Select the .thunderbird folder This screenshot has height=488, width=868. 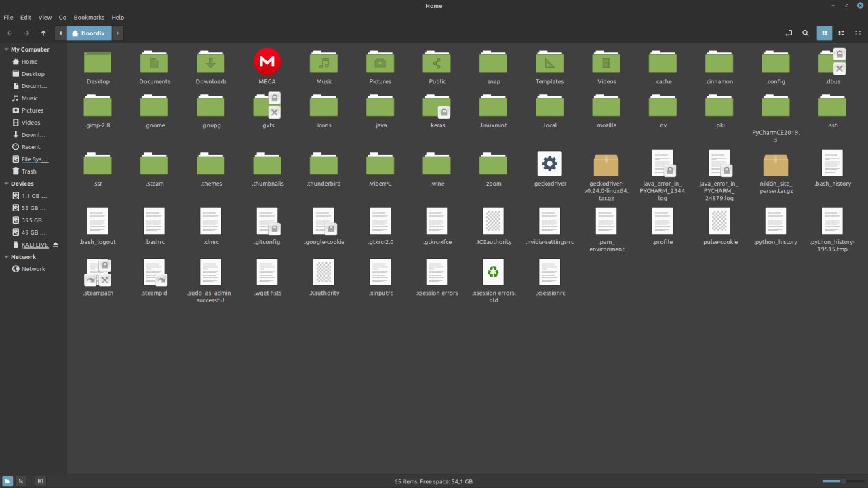[323, 163]
